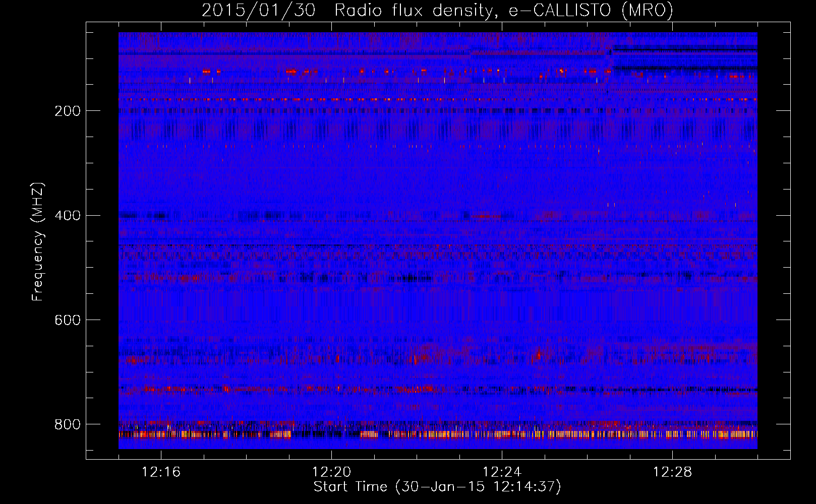Click the "Start Time (30-Jan-15 12:14:37)" label

437,487
